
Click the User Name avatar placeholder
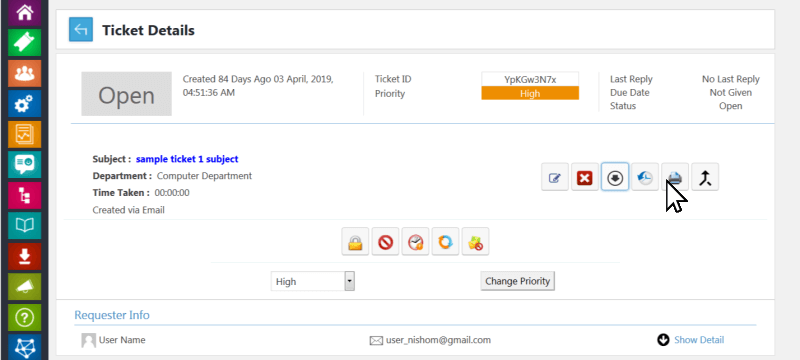89,340
